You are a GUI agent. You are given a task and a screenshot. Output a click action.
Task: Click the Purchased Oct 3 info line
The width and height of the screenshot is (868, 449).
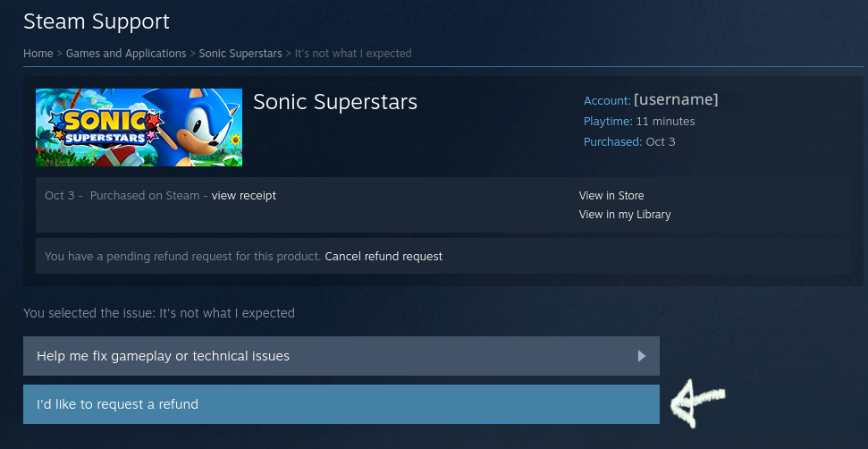[629, 142]
